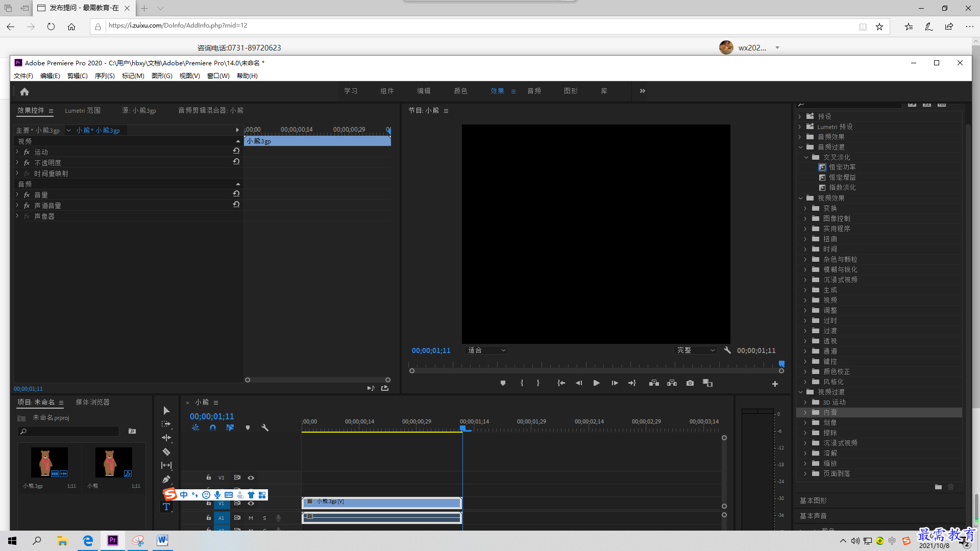Click the project panel search field
Image resolution: width=980 pixels, height=551 pixels.
tap(68, 432)
